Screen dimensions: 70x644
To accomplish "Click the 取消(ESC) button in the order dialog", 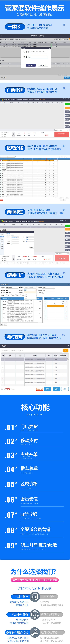I will (x=43, y=65).
